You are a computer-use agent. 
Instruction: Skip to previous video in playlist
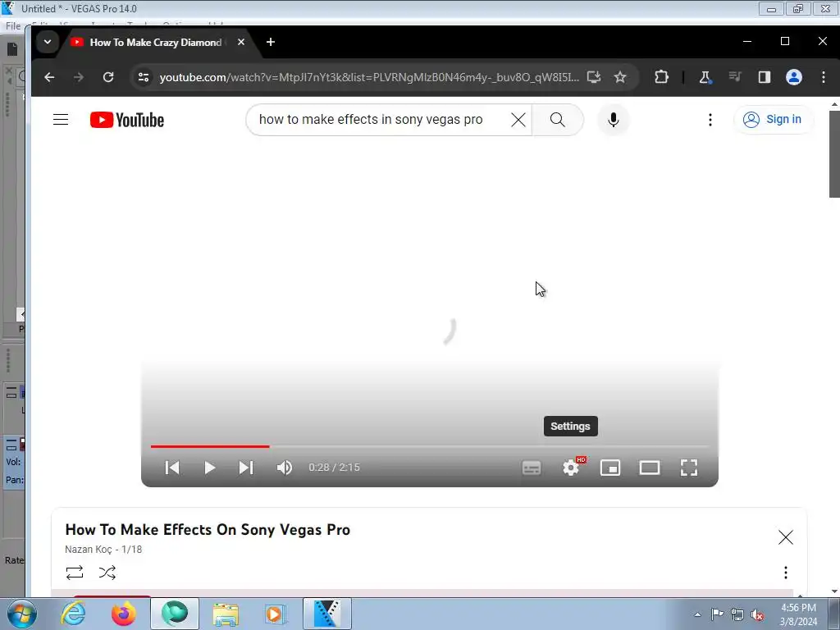coord(172,468)
